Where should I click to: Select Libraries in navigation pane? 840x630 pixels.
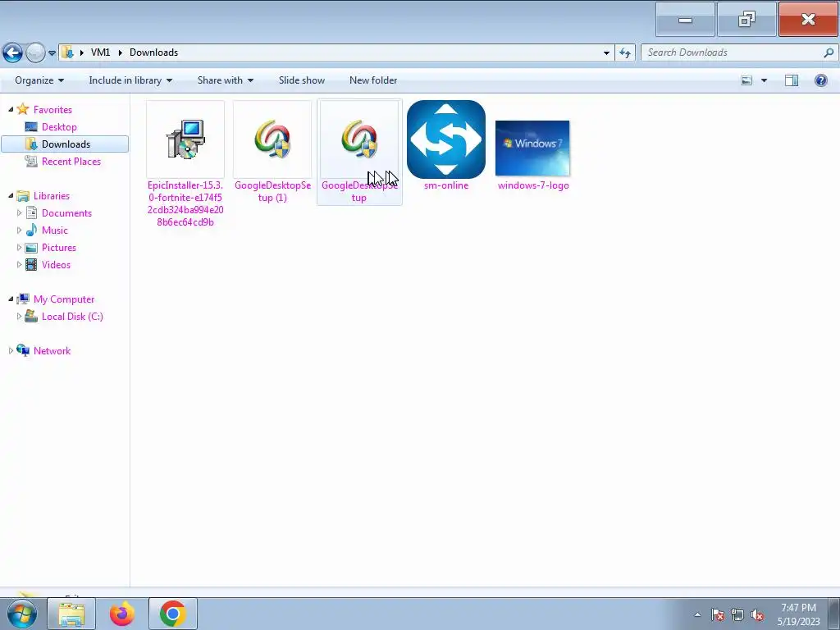click(52, 196)
